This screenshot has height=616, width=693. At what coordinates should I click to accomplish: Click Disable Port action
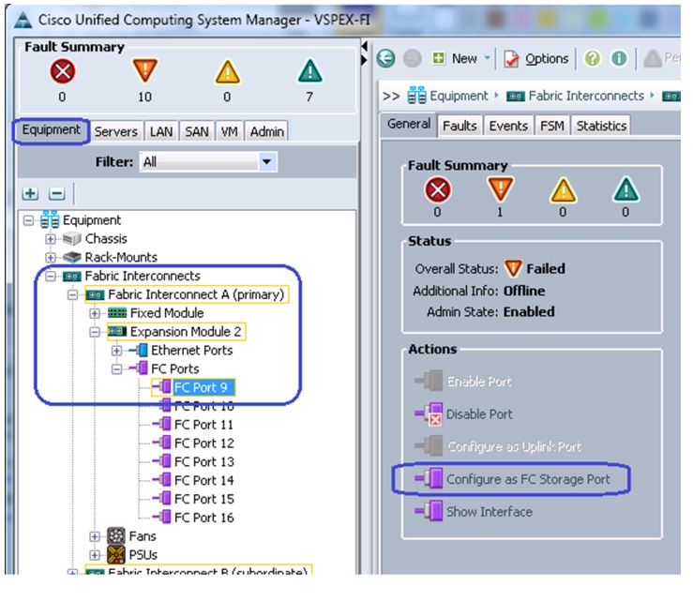coord(463,414)
